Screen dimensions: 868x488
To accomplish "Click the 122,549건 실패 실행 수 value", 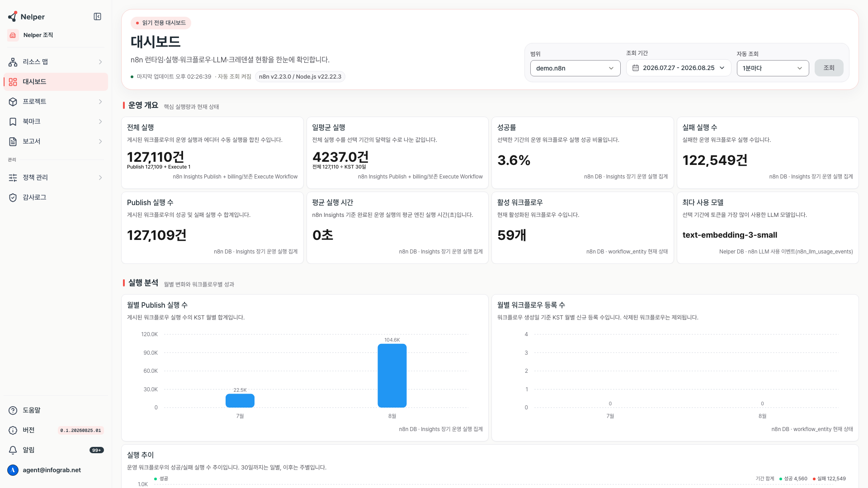I will [x=715, y=160].
